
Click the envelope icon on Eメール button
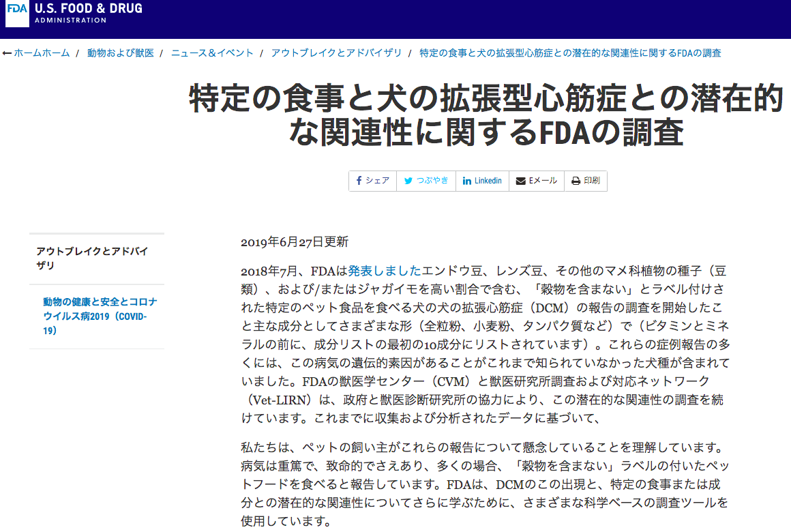point(520,181)
